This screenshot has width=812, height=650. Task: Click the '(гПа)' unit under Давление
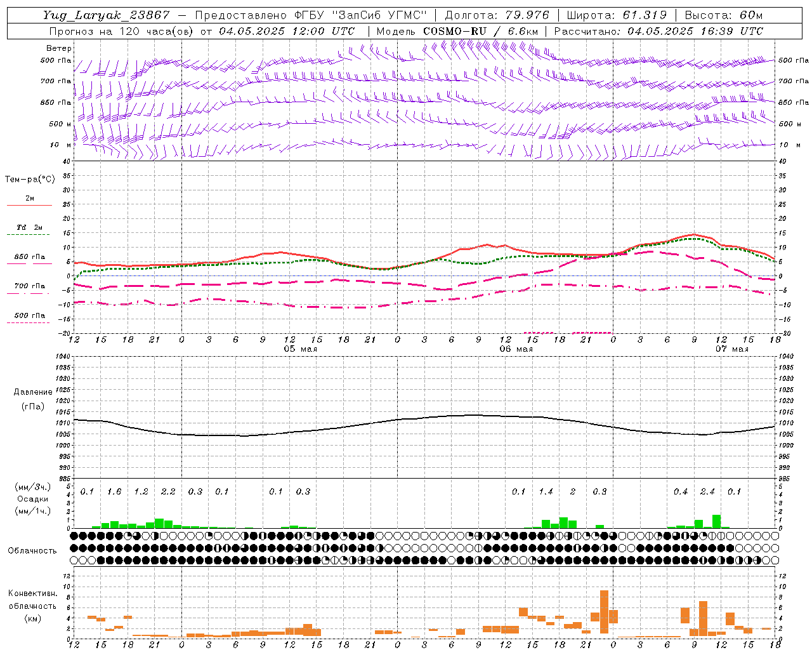point(33,407)
